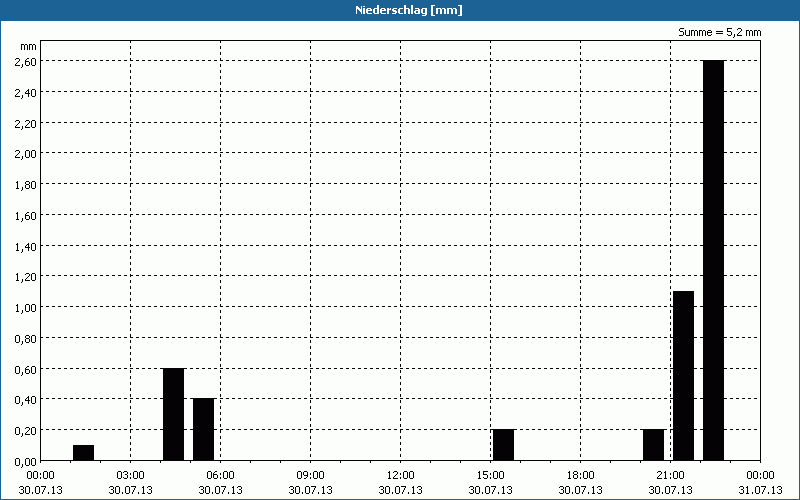Screen dimensions: 800x500
Task: Click the 1,20 y-axis label
Action: (x=26, y=277)
